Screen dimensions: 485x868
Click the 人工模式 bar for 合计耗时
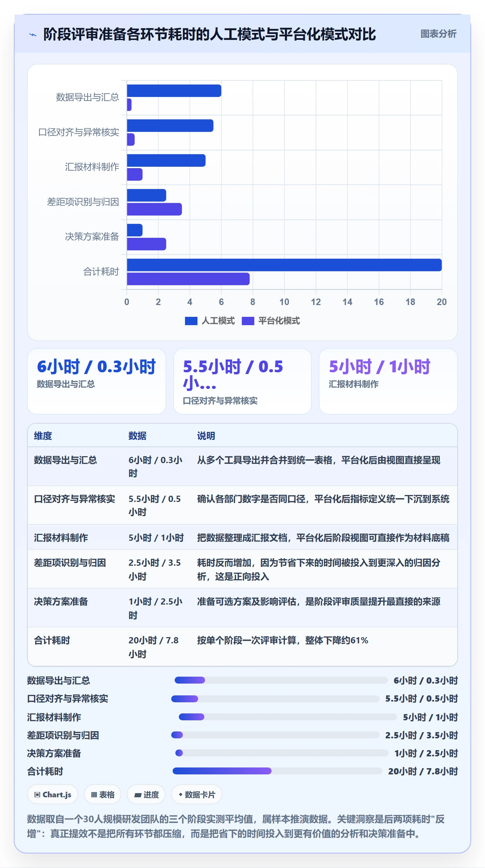284,265
